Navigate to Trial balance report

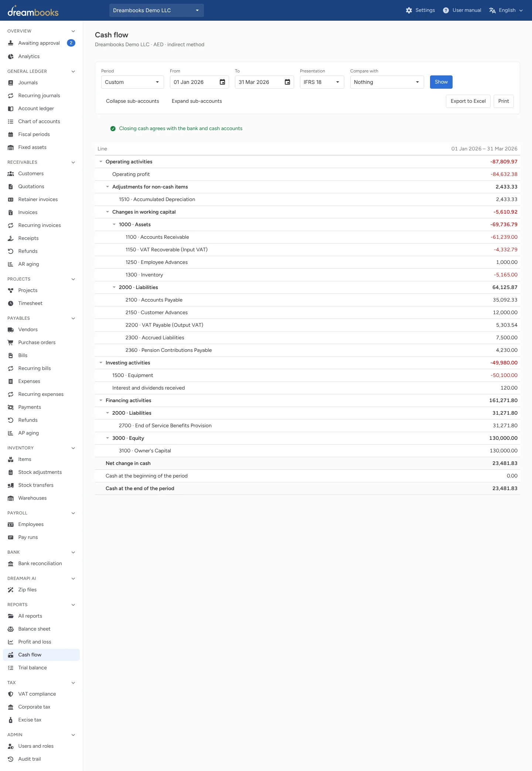click(41, 668)
